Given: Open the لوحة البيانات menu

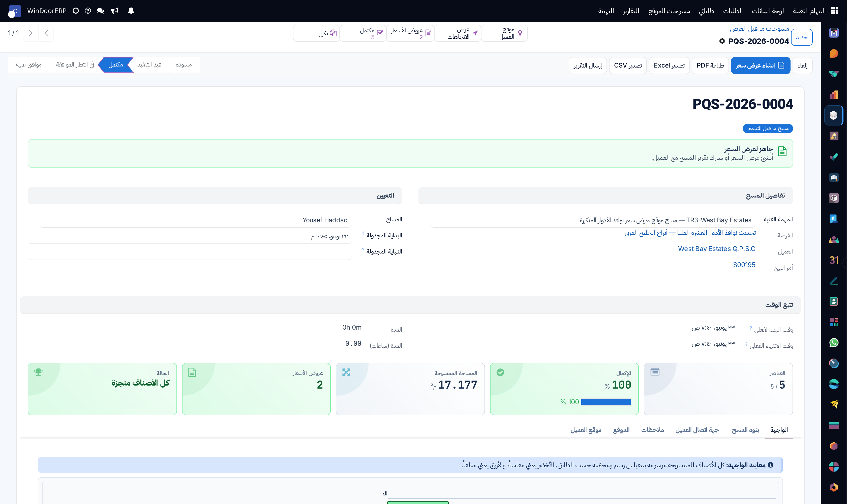Looking at the screenshot, I should [x=768, y=11].
